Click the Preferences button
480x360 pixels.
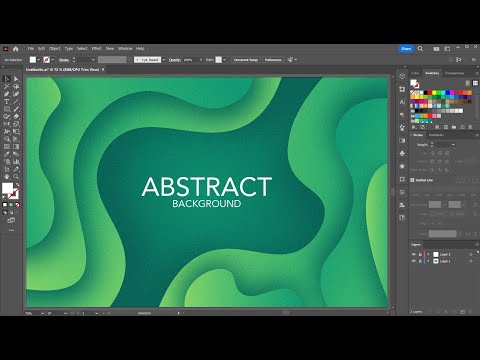(x=273, y=60)
